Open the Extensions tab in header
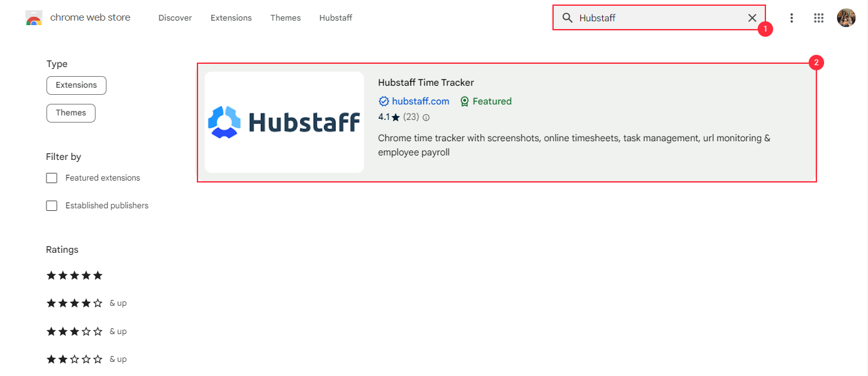Screen dimensions: 868x376 pos(231,18)
